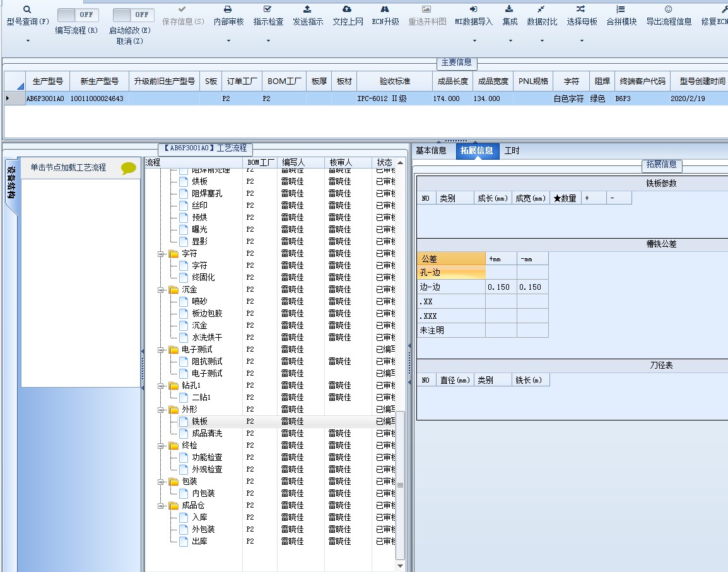
Task: Select 出库 node
Action: [199, 541]
